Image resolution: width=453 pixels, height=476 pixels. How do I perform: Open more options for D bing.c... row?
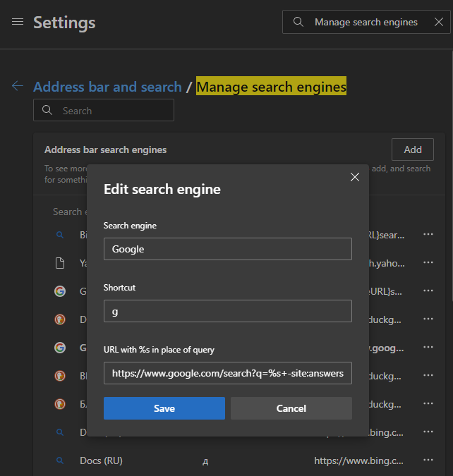pyautogui.click(x=428, y=432)
